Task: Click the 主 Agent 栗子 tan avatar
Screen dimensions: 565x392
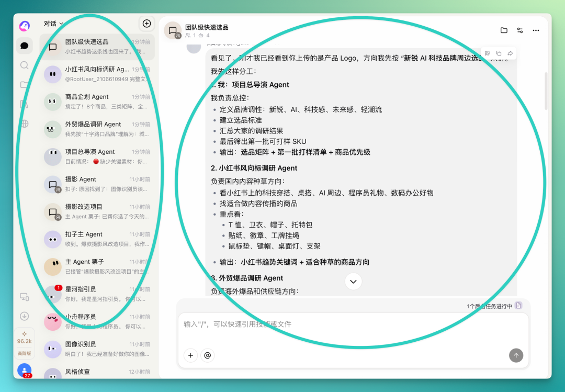Action: (53, 266)
